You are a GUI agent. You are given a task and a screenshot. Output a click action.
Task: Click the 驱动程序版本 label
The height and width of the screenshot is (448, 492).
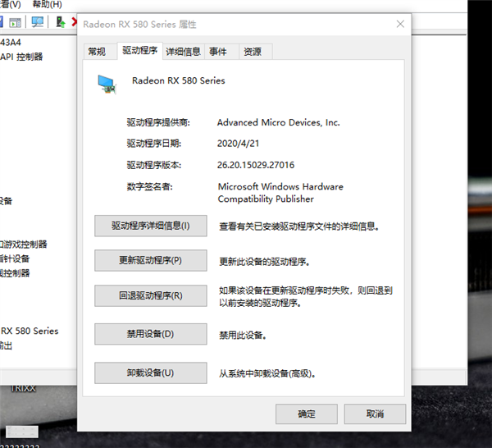(x=154, y=165)
